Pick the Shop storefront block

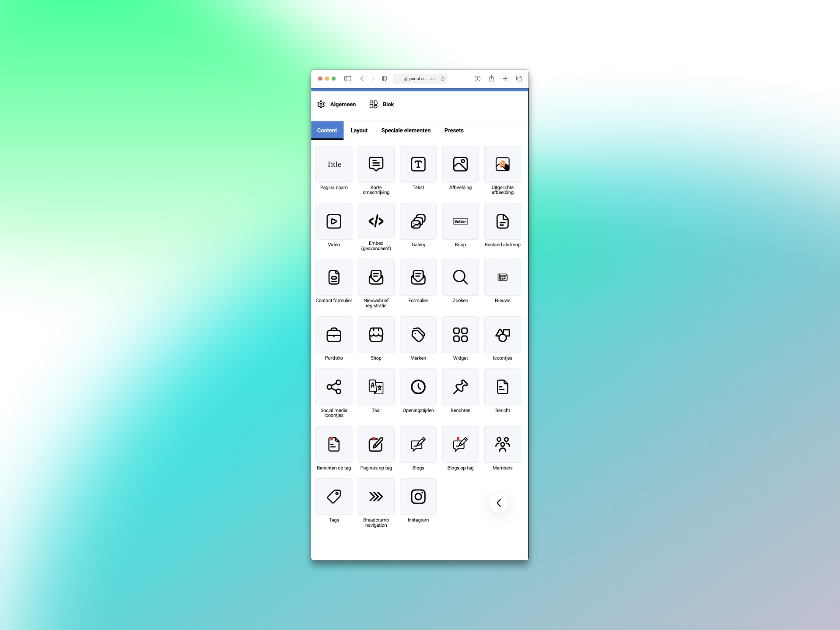[x=376, y=335]
